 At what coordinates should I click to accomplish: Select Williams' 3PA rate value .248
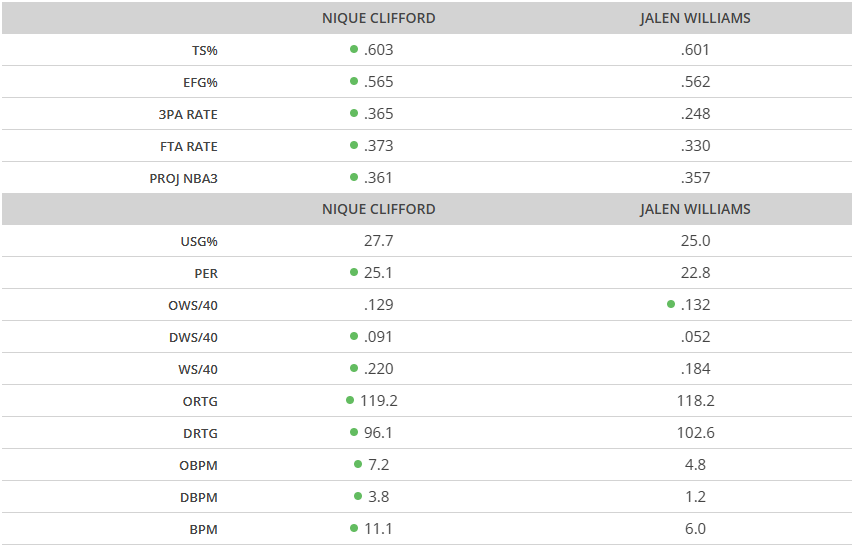pos(695,113)
